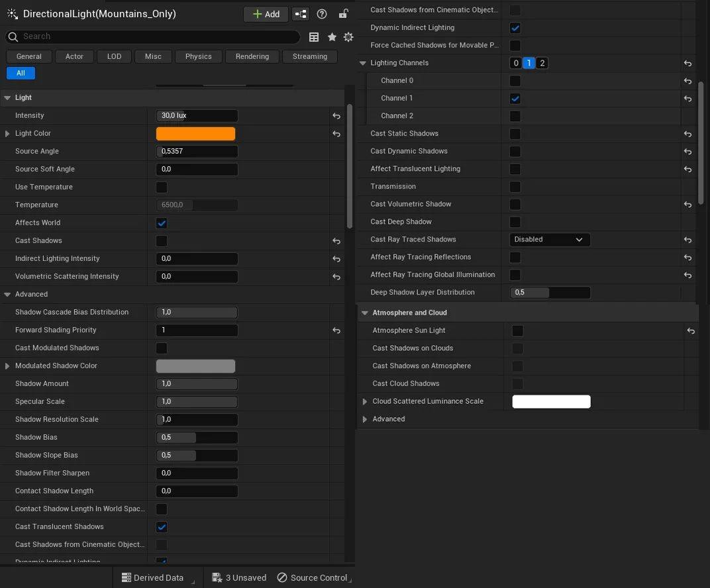Image resolution: width=710 pixels, height=588 pixels.
Task: Expand the Light Color property
Action: tap(7, 134)
